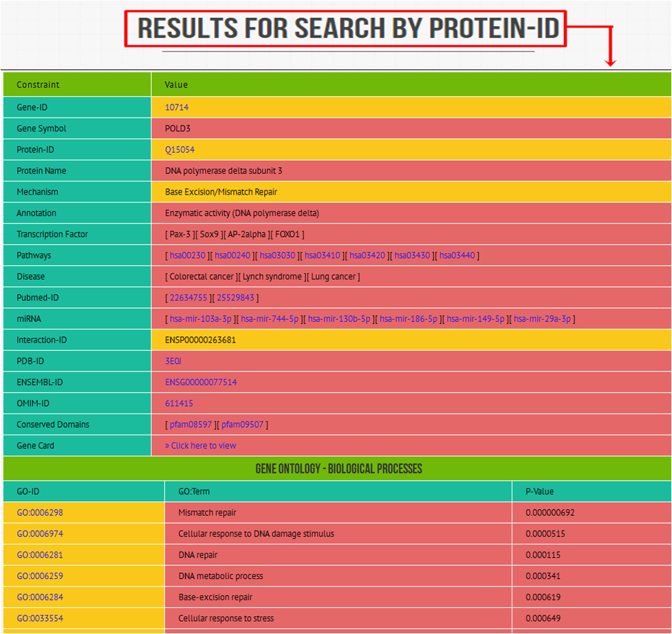Open OMIM-ID 611415 link
The width and height of the screenshot is (672, 634).
tap(179, 404)
